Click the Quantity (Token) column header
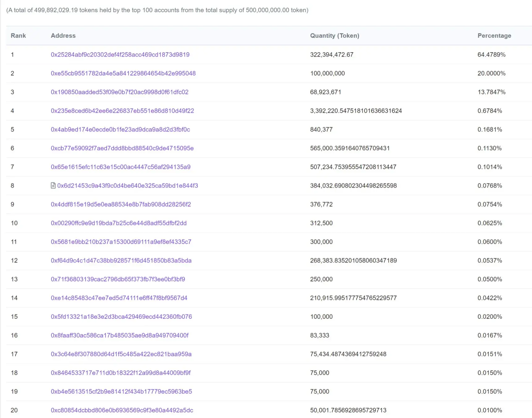532x418 pixels. coord(335,36)
